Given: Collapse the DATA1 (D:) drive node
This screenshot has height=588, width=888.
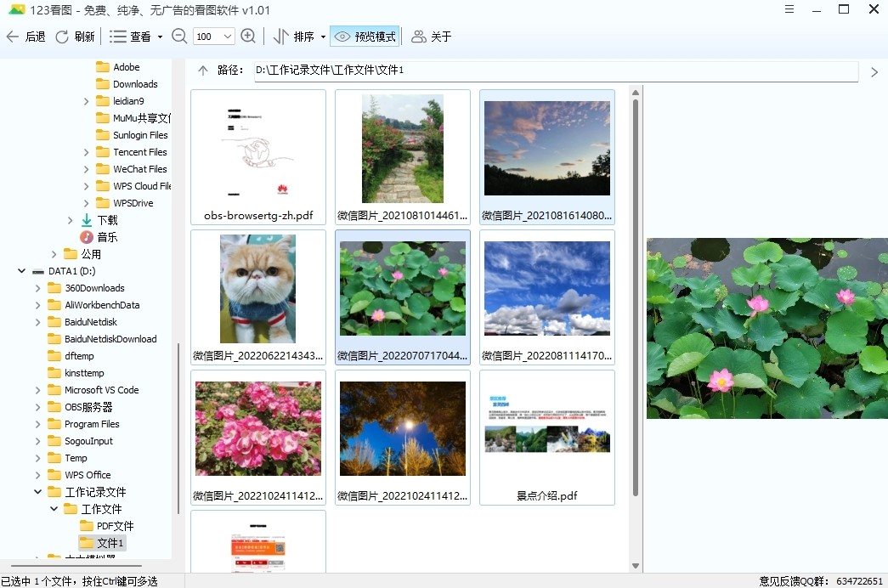Looking at the screenshot, I should pyautogui.click(x=20, y=270).
